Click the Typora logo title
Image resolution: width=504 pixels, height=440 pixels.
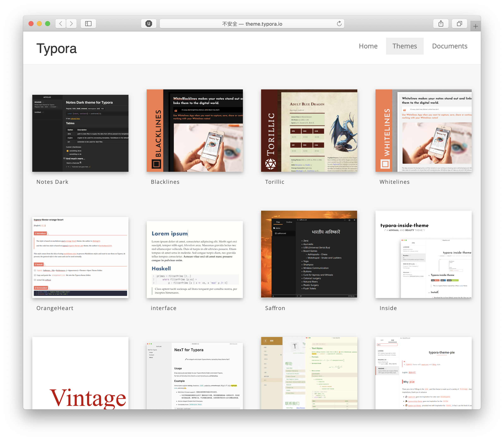point(56,48)
